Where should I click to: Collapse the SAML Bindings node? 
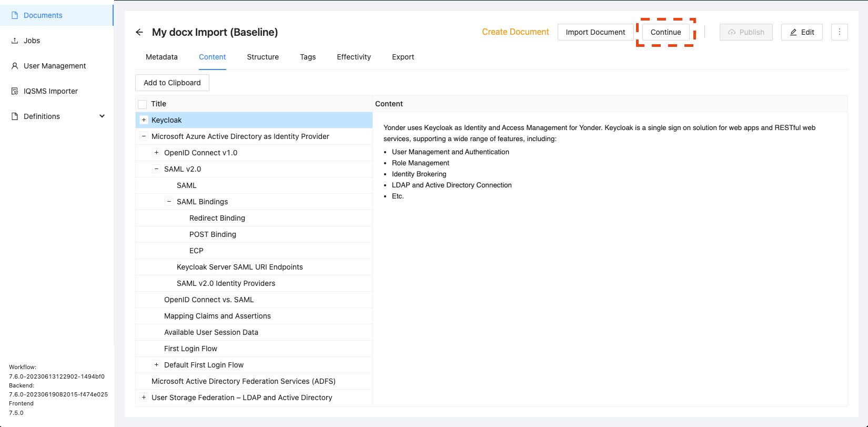tap(169, 202)
